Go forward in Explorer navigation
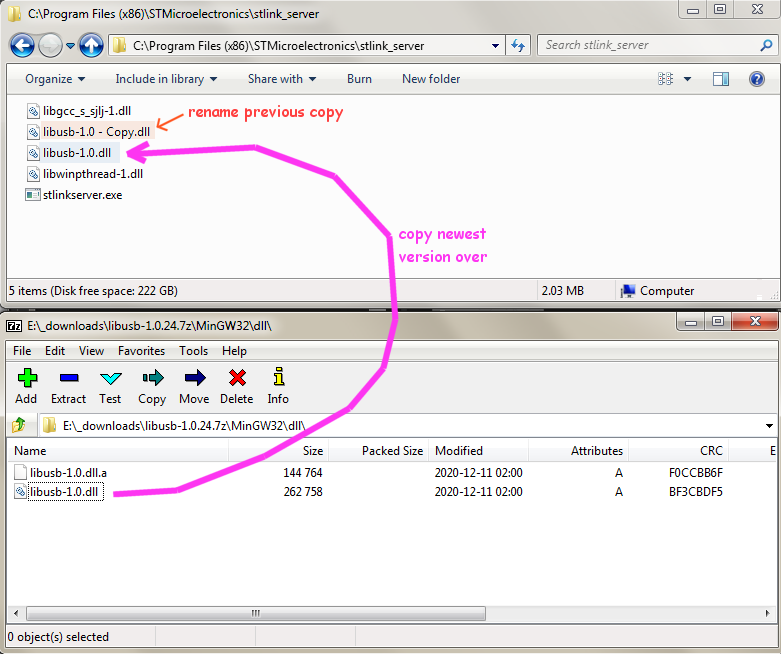The image size is (781, 654). coord(50,46)
